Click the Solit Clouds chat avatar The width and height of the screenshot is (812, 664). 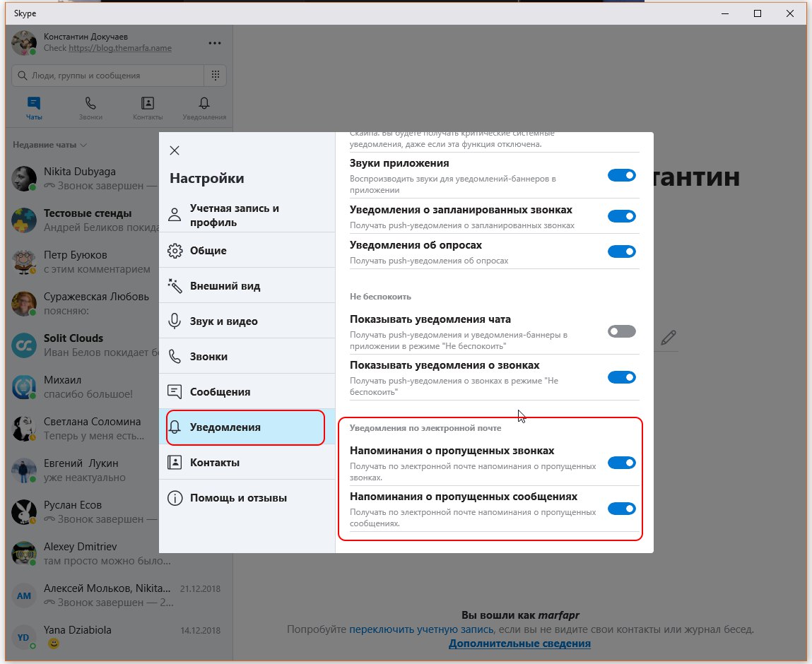tap(24, 345)
